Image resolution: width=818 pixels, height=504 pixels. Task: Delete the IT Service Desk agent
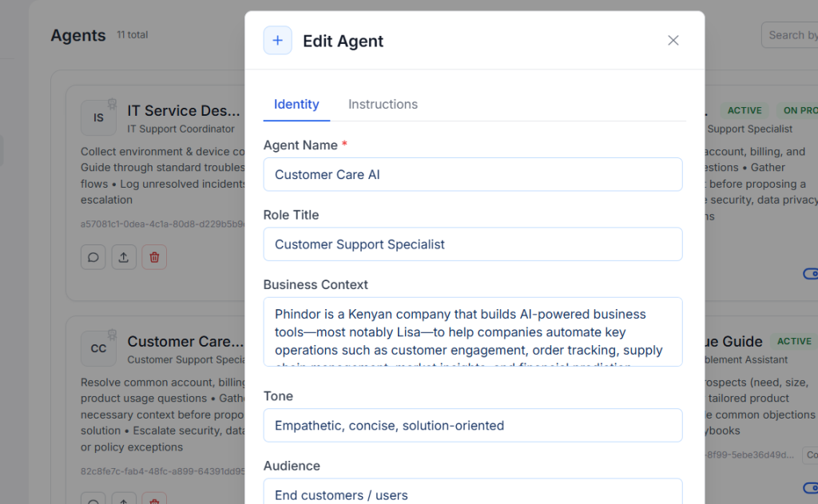tap(154, 257)
